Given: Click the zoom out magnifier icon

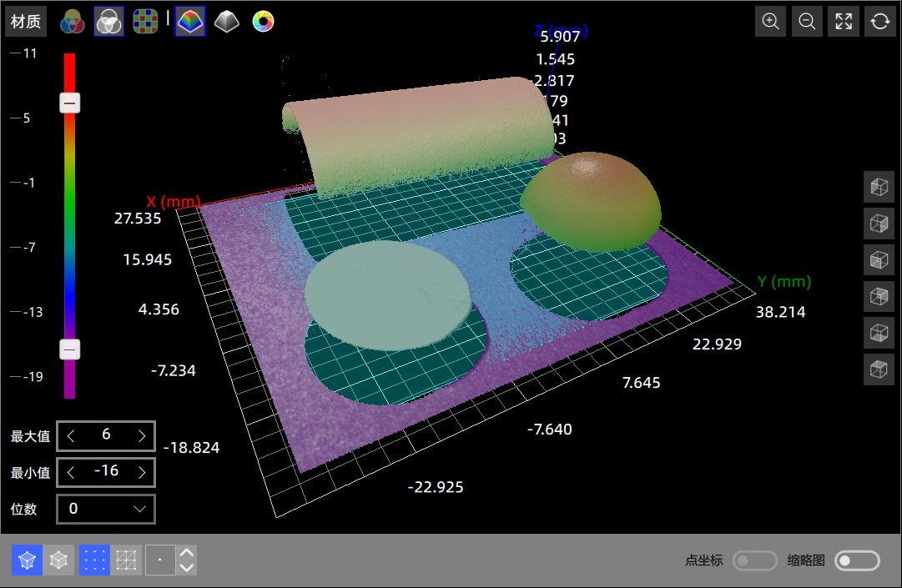Looking at the screenshot, I should (x=807, y=22).
